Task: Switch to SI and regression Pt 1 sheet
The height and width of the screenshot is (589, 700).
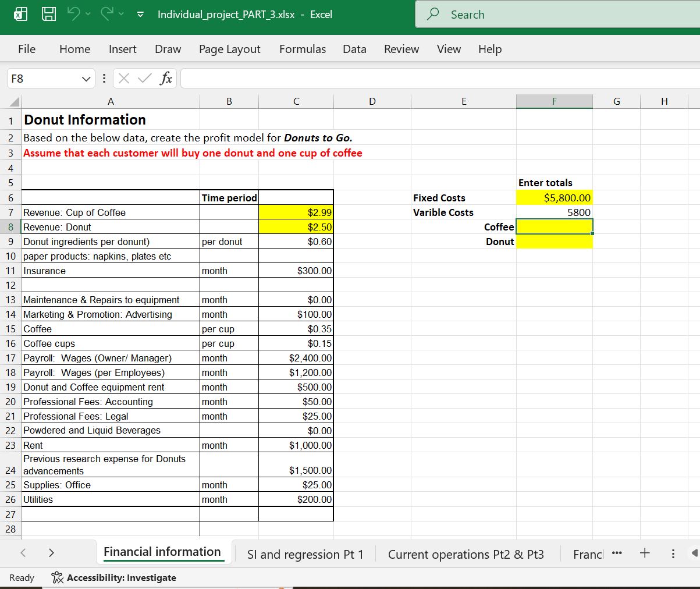Action: (x=305, y=555)
